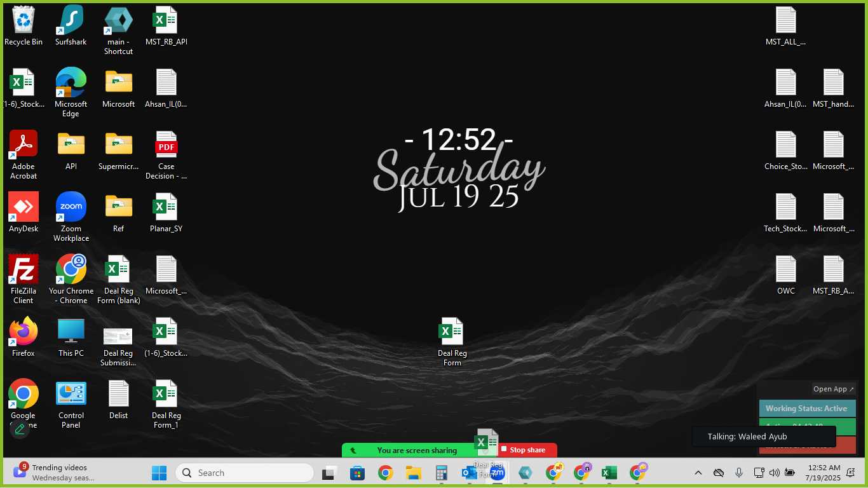Viewport: 868px width, 488px height.
Task: Click the You are screen sharing bar
Action: [417, 451]
